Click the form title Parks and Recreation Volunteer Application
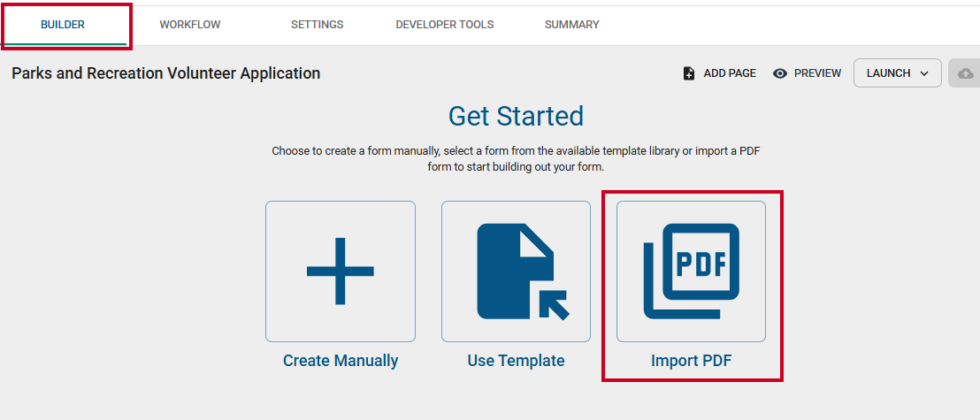Screen dimensions: 980x420 (165, 73)
